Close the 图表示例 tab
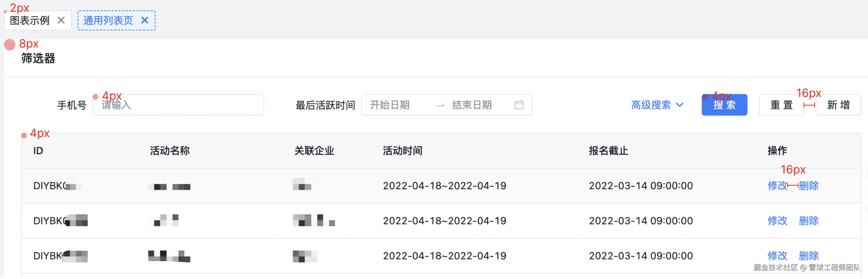 [61, 20]
